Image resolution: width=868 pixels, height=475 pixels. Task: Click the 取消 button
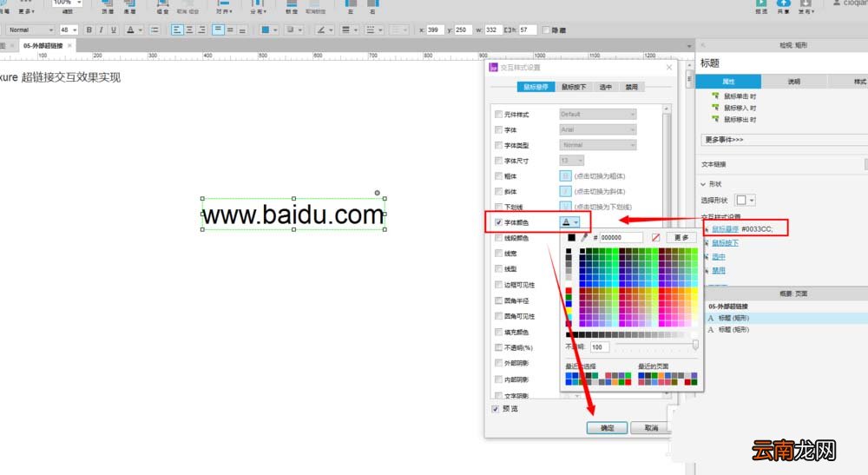click(651, 428)
